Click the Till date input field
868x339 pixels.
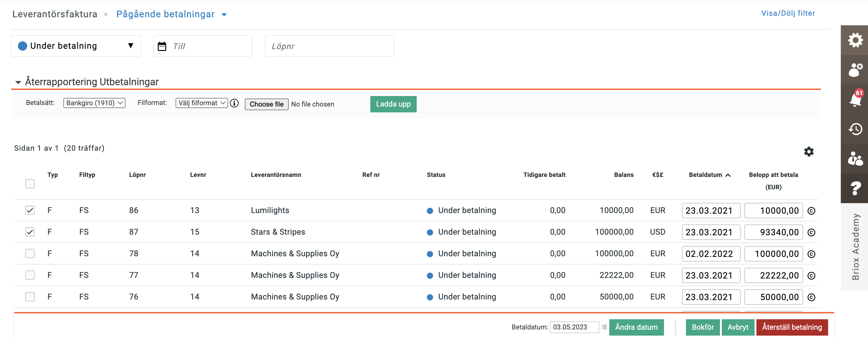pos(203,46)
